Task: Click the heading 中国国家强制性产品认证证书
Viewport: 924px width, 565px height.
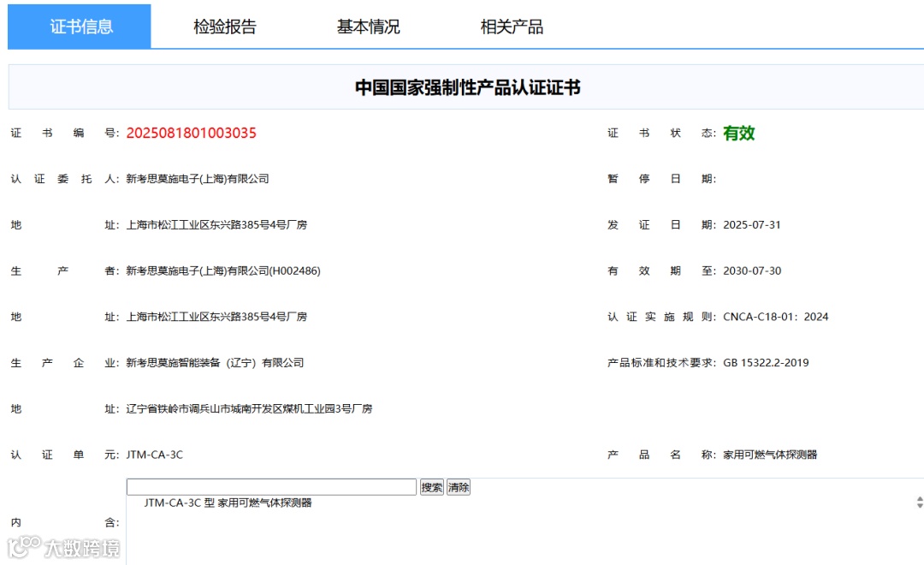Action: (467, 87)
